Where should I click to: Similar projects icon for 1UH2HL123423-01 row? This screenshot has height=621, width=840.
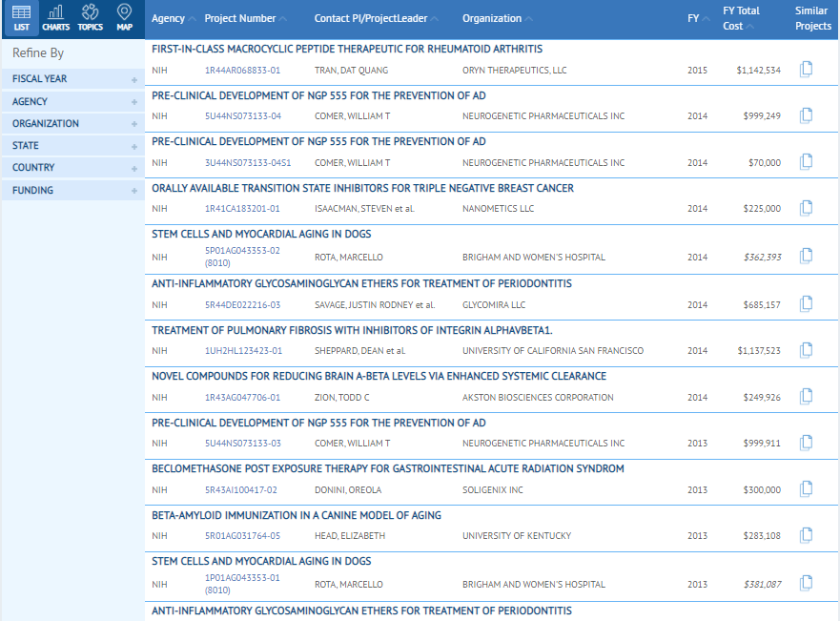click(806, 350)
